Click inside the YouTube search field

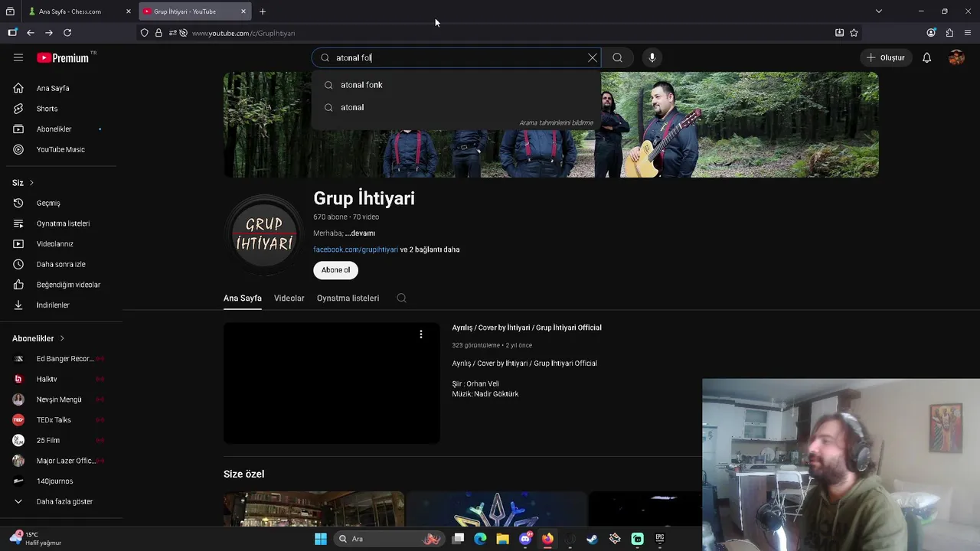click(x=456, y=57)
